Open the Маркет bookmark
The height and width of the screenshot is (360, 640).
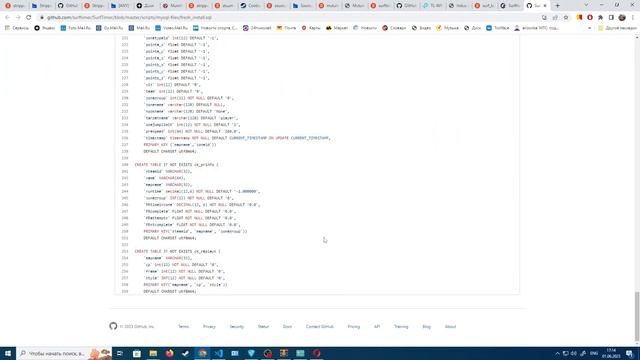(x=337, y=28)
